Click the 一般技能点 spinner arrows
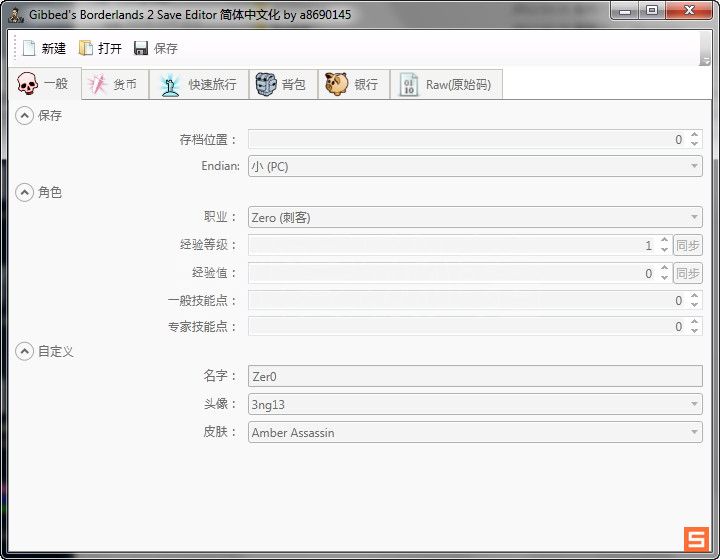The image size is (720, 560). point(694,300)
